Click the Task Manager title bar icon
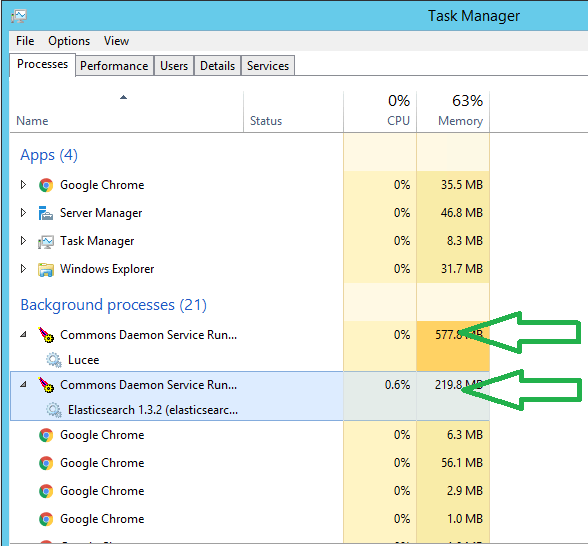 tap(18, 16)
